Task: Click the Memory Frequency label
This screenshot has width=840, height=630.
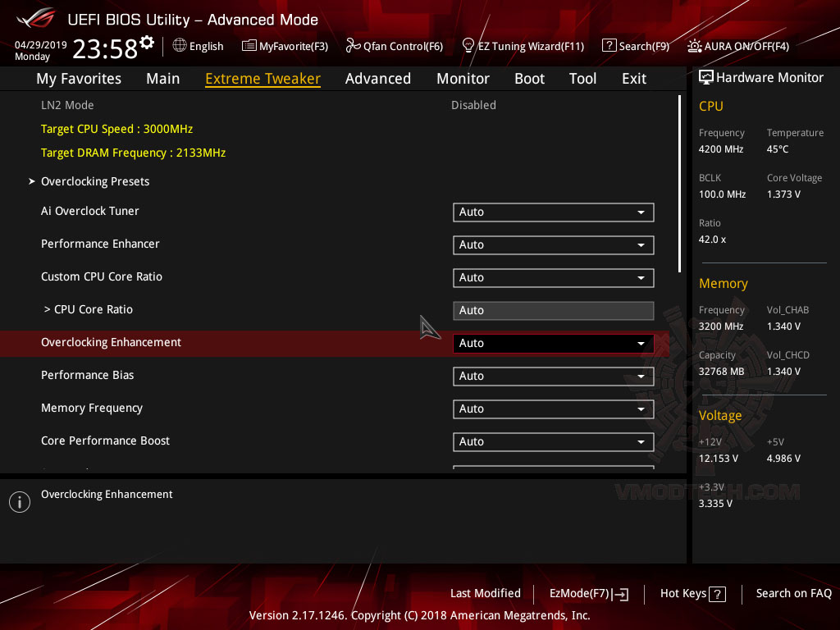Action: (92, 409)
